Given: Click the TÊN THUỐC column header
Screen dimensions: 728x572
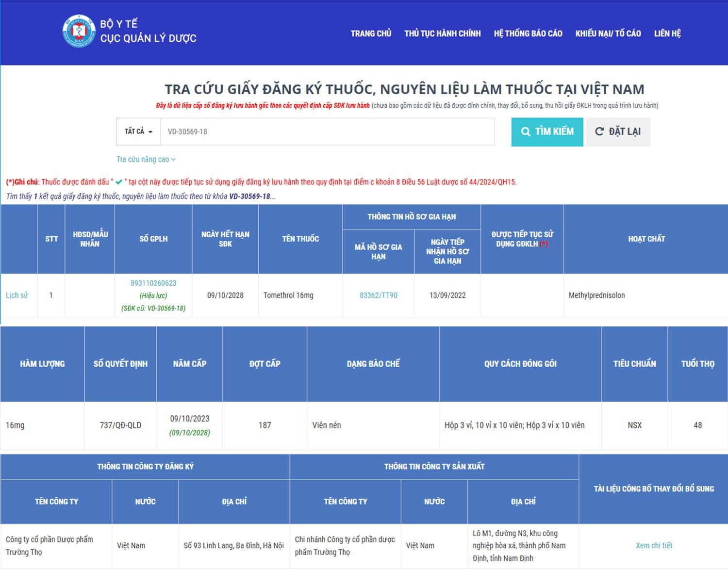Looking at the screenshot, I should point(300,239).
